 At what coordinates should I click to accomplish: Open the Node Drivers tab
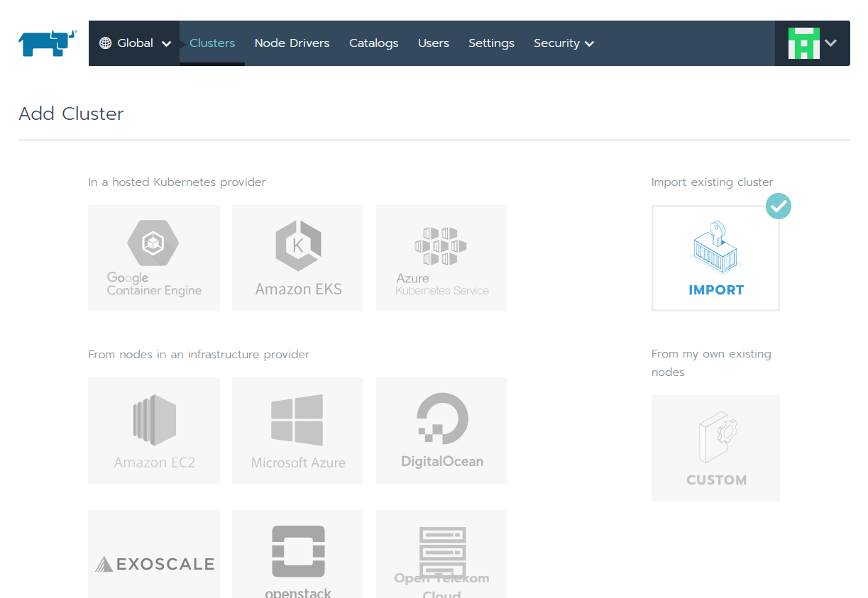point(292,43)
